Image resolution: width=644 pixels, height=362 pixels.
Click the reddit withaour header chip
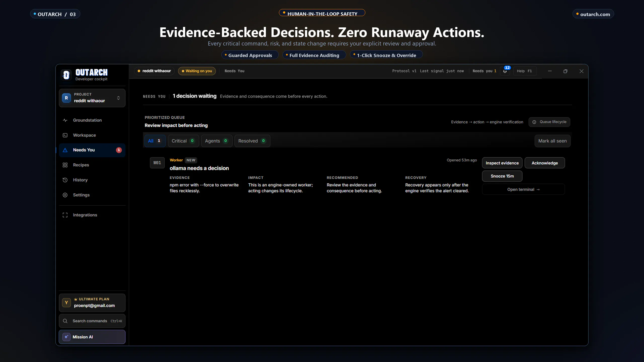154,71
